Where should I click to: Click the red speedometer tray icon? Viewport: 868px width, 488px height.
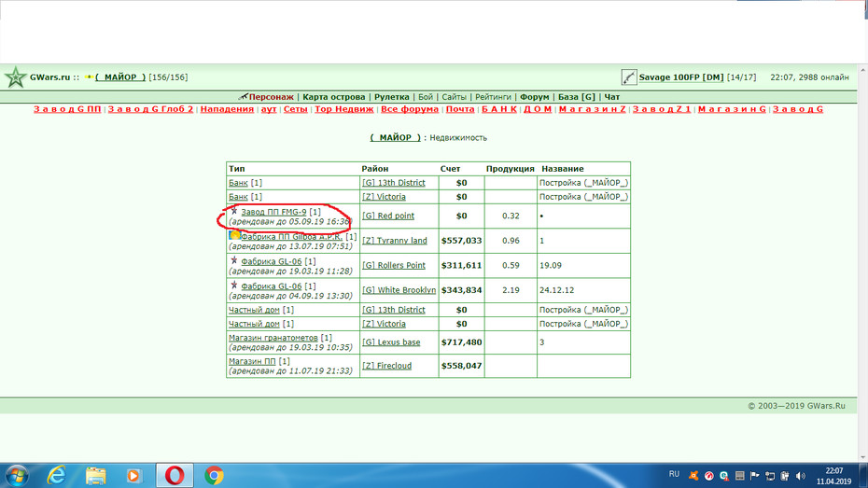point(708,476)
